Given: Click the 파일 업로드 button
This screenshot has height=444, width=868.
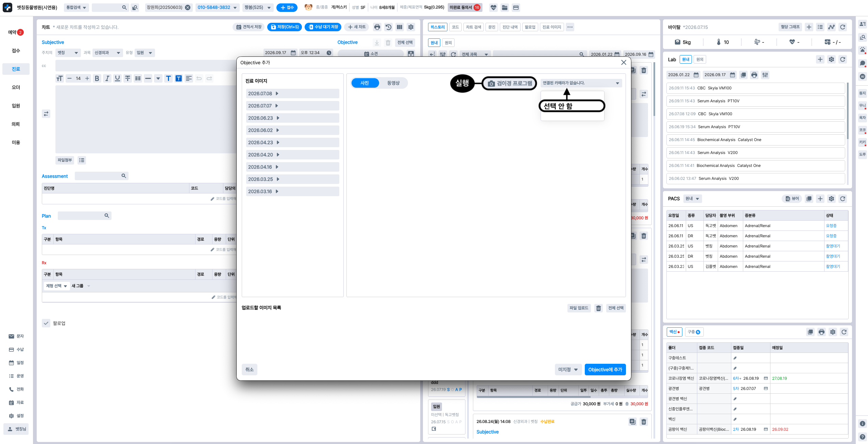Looking at the screenshot, I should click(579, 308).
